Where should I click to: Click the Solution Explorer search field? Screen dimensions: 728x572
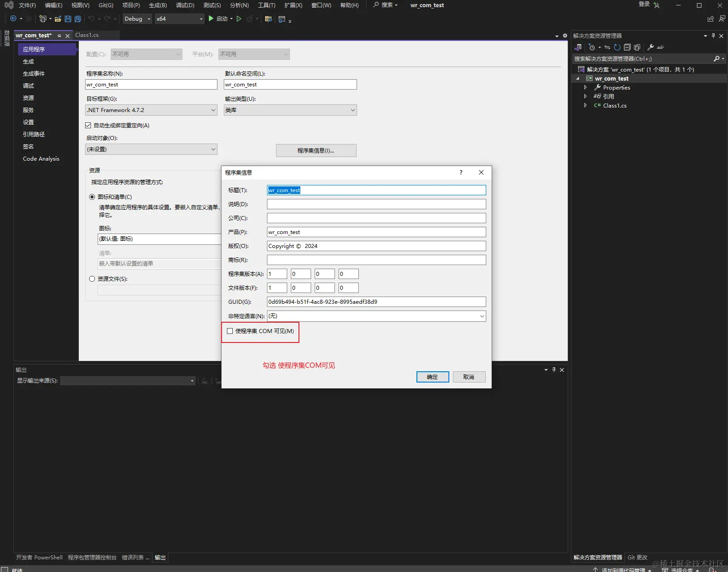point(643,59)
